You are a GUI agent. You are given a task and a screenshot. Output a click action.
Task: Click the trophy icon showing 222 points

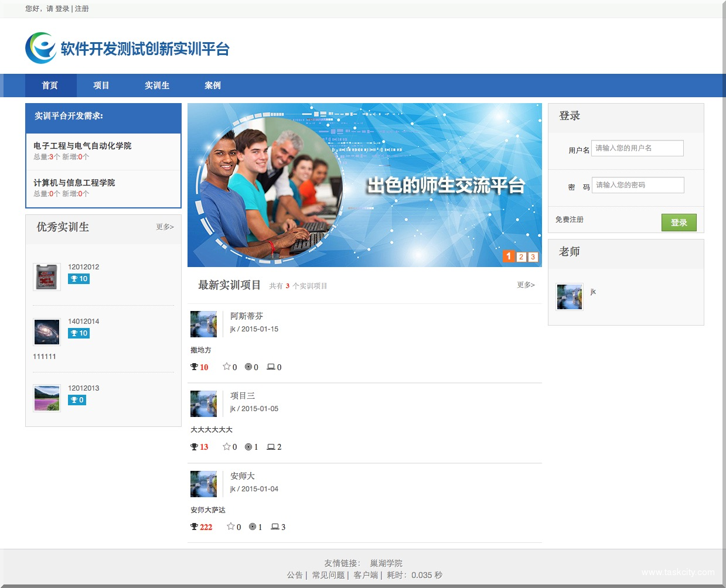tap(195, 527)
